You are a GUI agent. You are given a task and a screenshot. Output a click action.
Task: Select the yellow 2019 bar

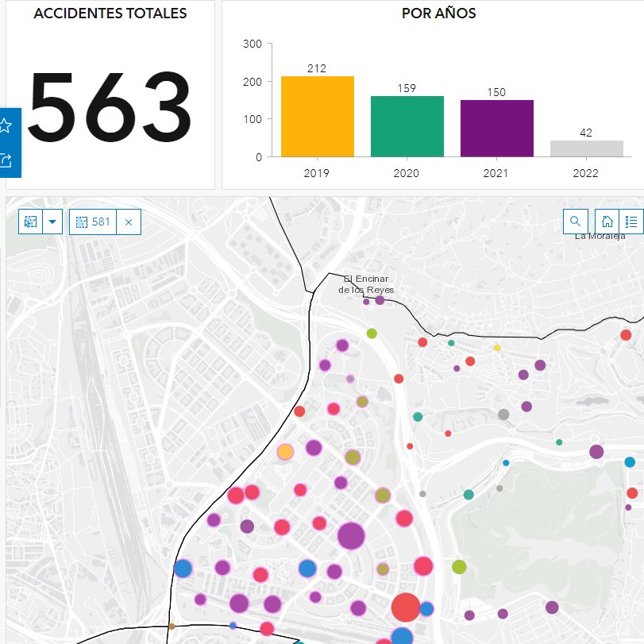317,117
